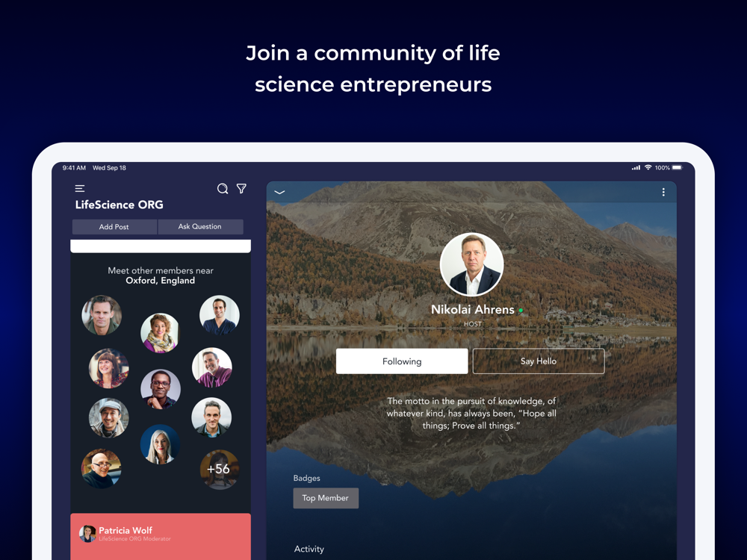The height and width of the screenshot is (560, 747).
Task: Collapse profile using the down chevron
Action: pyautogui.click(x=279, y=193)
